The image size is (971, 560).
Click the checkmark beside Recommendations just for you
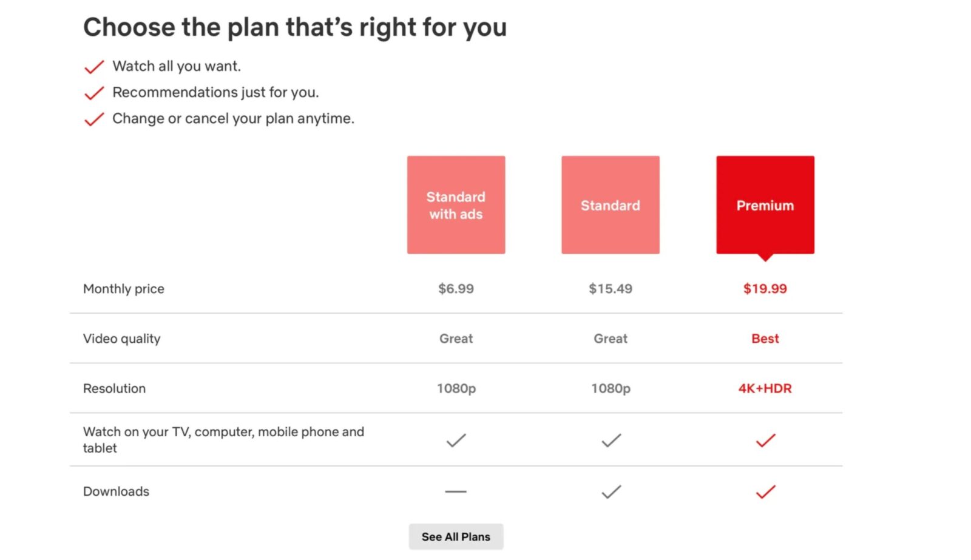coord(94,93)
